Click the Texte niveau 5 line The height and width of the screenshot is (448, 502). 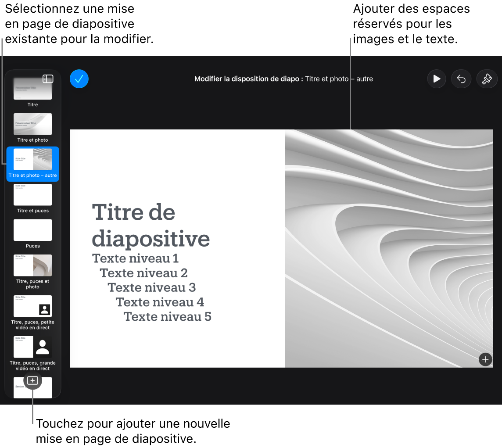tap(168, 317)
